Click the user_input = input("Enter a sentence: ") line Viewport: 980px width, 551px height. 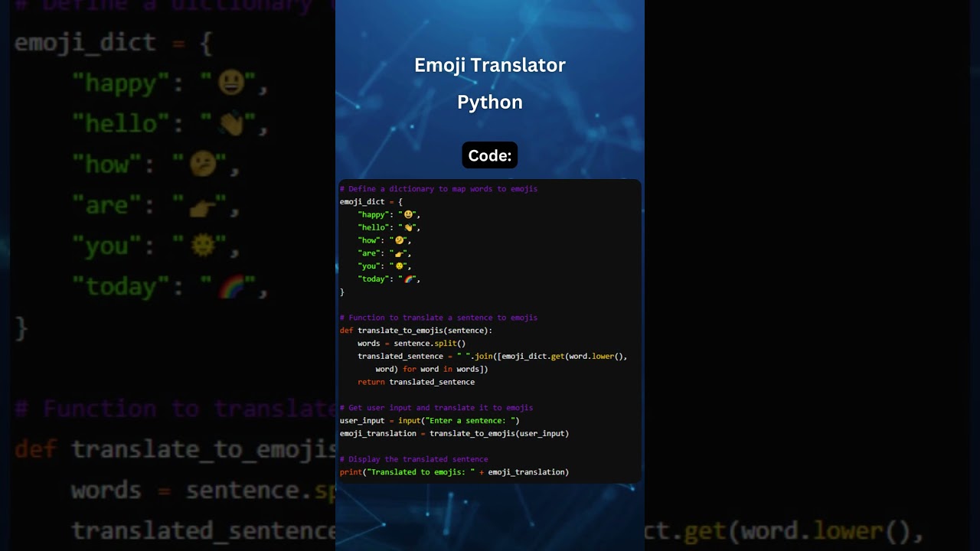[x=430, y=421]
